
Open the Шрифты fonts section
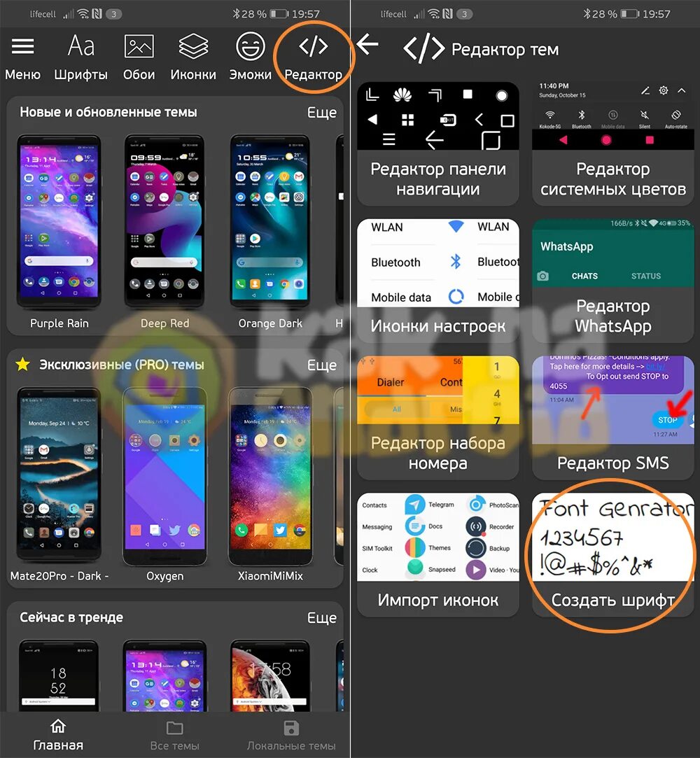coord(80,57)
